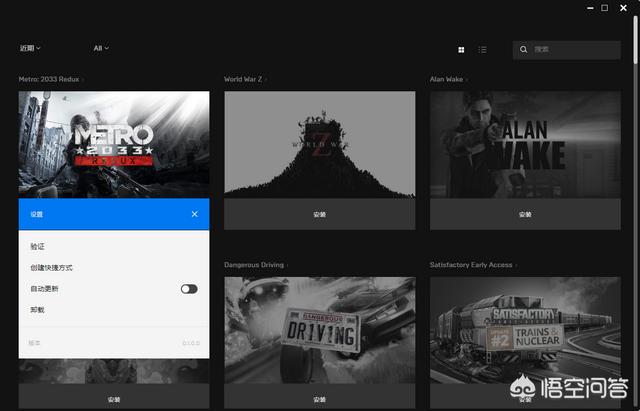Open Alan Wake title link
640x411 pixels.
coord(446,79)
